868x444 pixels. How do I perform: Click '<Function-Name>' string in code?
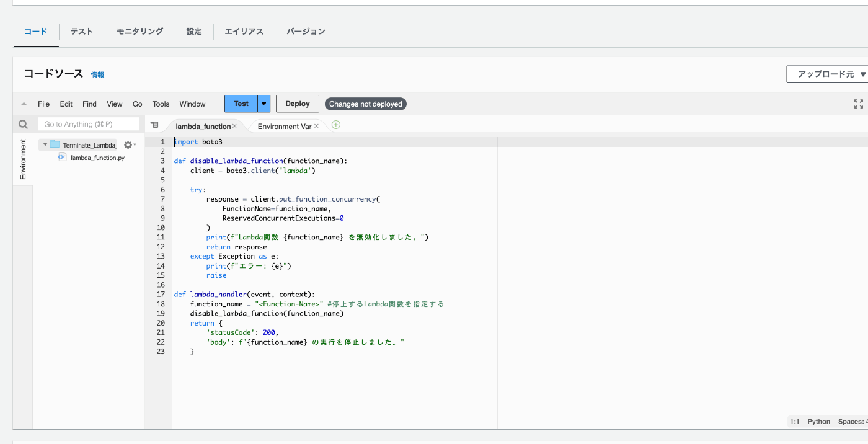click(290, 304)
